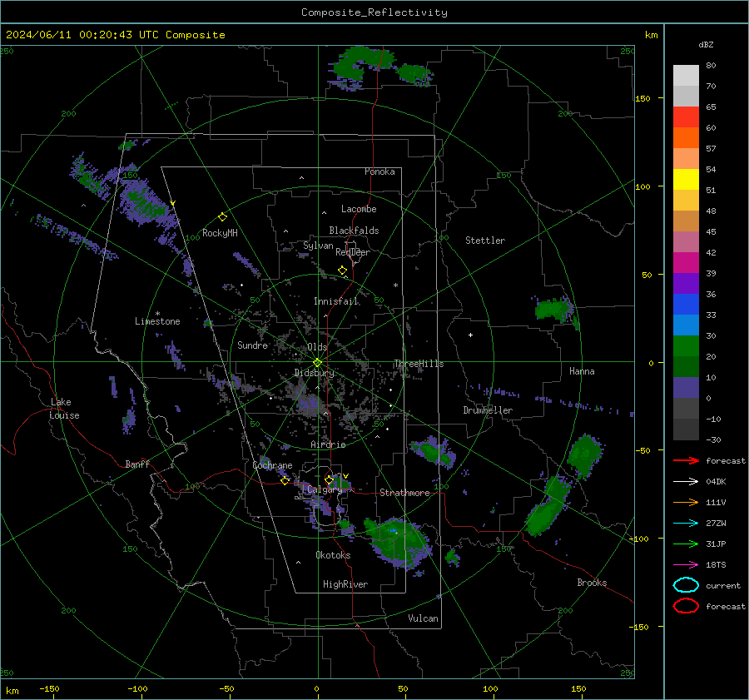Click the white asterisk marker above Limestone
The image size is (749, 700).
pyautogui.click(x=157, y=314)
